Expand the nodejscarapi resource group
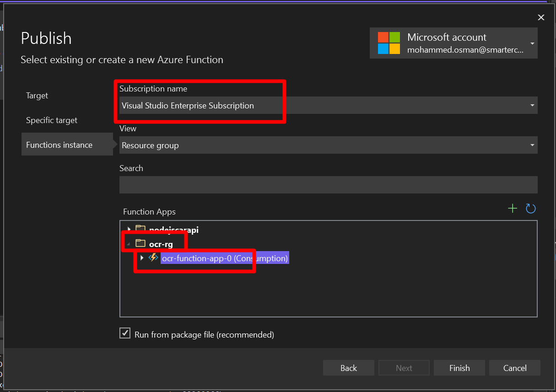The image size is (556, 392). tap(129, 230)
